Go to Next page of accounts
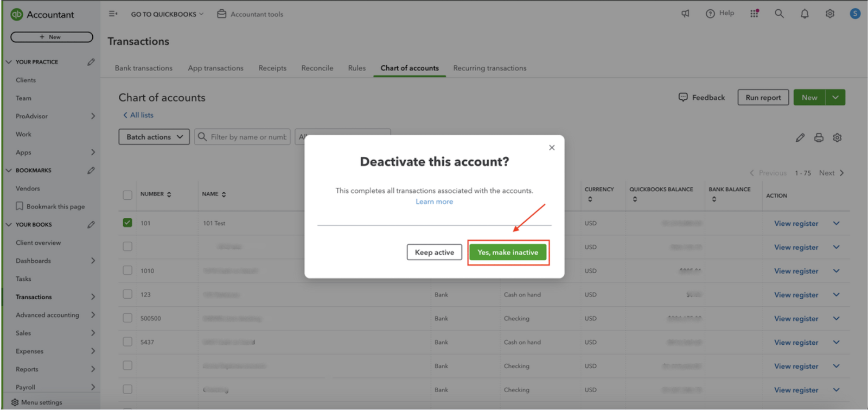Viewport: 868px width, 410px height. point(832,173)
